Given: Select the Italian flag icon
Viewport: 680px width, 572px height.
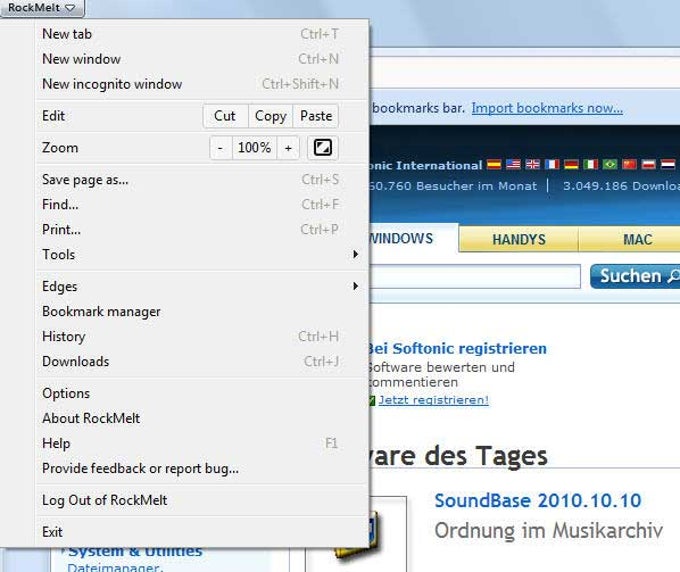Looking at the screenshot, I should 591,164.
